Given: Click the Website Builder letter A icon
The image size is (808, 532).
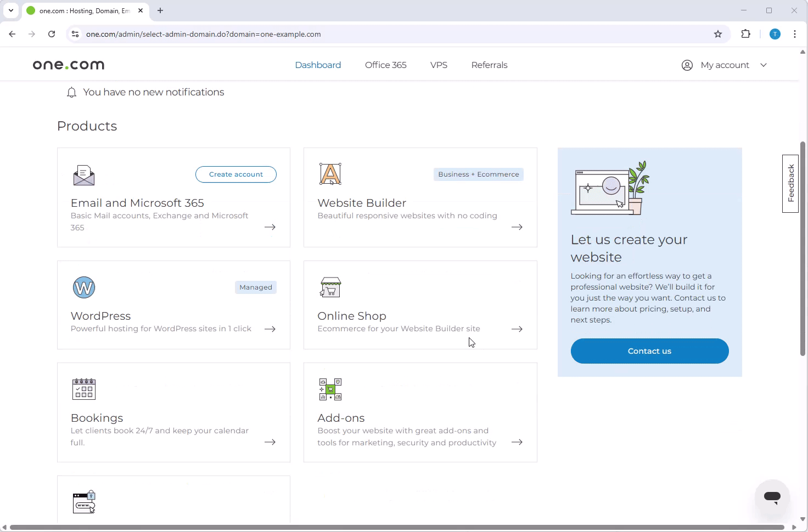Looking at the screenshot, I should [x=330, y=174].
